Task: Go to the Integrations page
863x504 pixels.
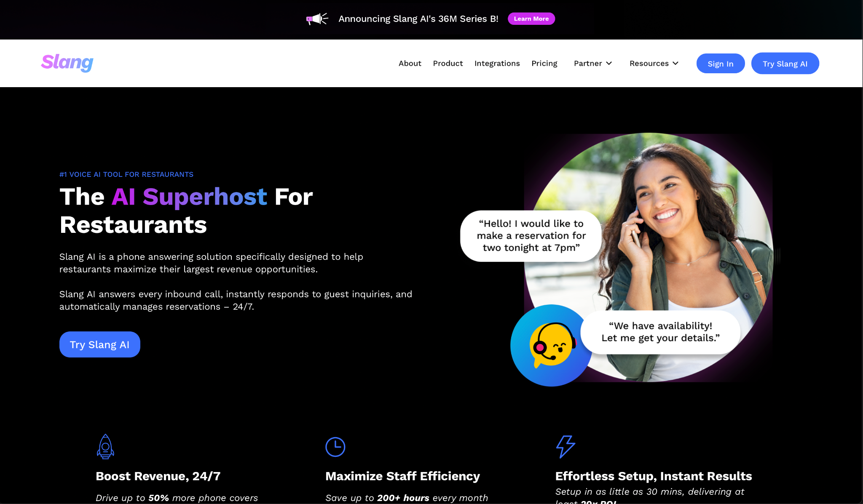Action: tap(497, 64)
